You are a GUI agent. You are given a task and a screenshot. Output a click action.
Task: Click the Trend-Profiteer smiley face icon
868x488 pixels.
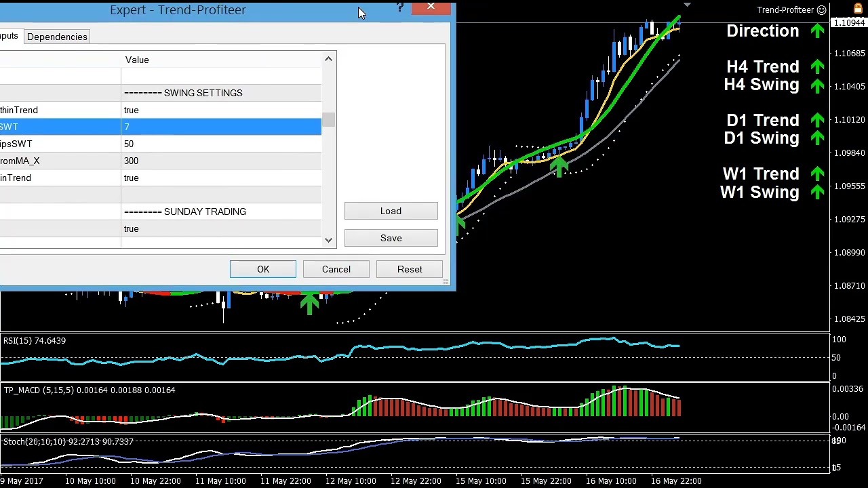822,9
